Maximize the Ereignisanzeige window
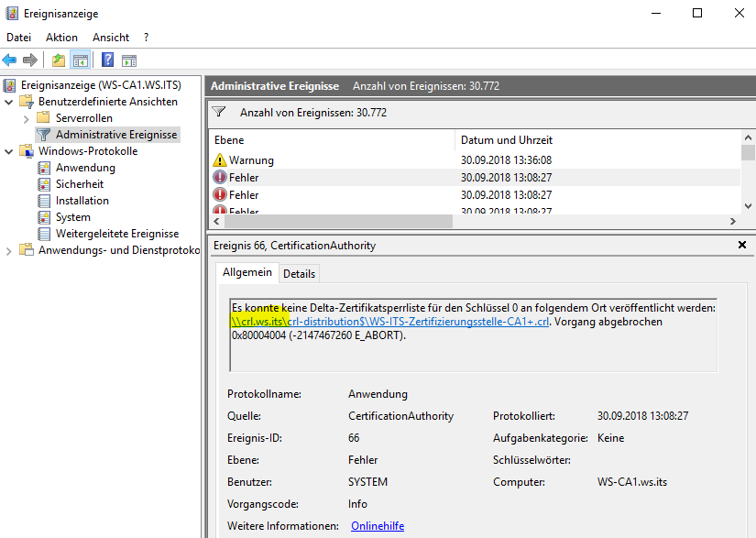 coord(697,13)
